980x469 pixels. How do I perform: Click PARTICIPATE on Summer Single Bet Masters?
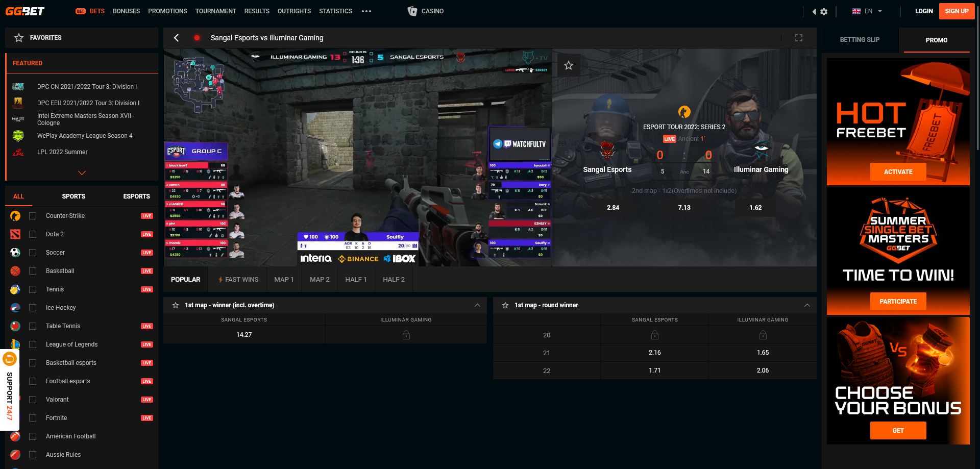(x=898, y=302)
